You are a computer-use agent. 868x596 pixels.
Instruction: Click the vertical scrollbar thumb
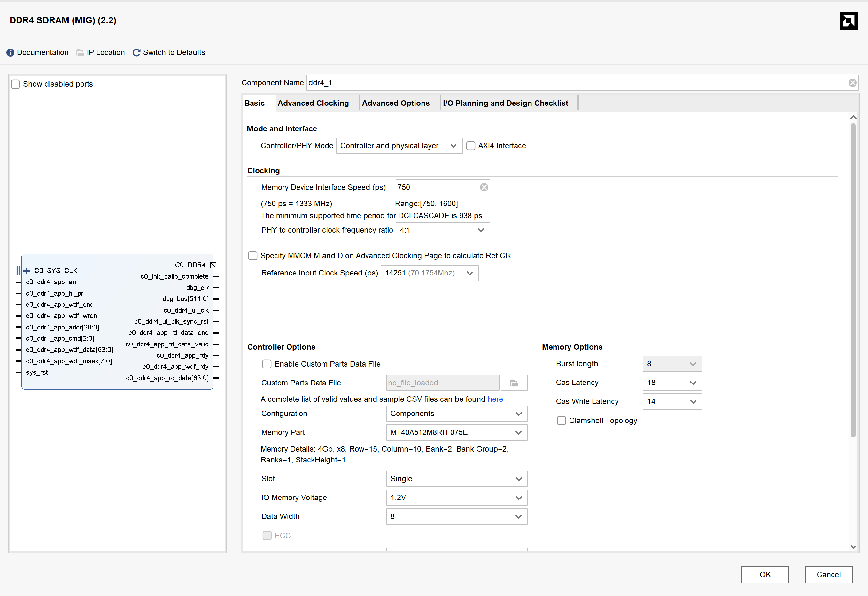853,280
